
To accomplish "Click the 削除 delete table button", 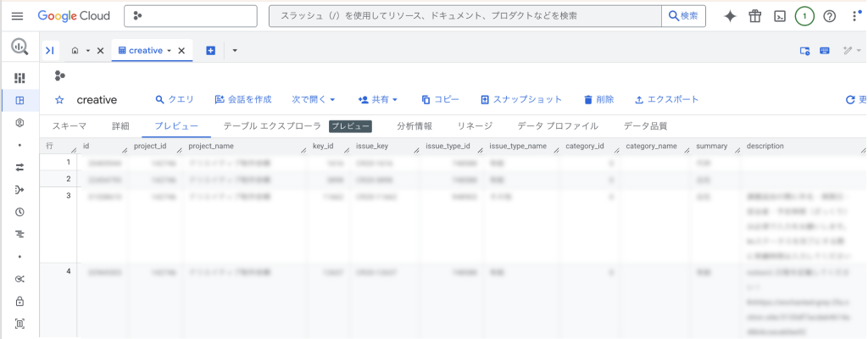I will [x=598, y=99].
